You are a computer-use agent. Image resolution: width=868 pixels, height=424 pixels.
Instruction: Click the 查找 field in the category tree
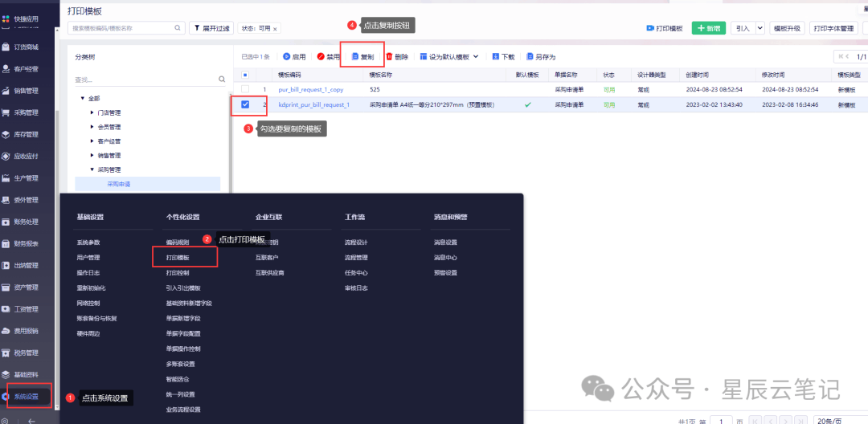click(x=145, y=79)
